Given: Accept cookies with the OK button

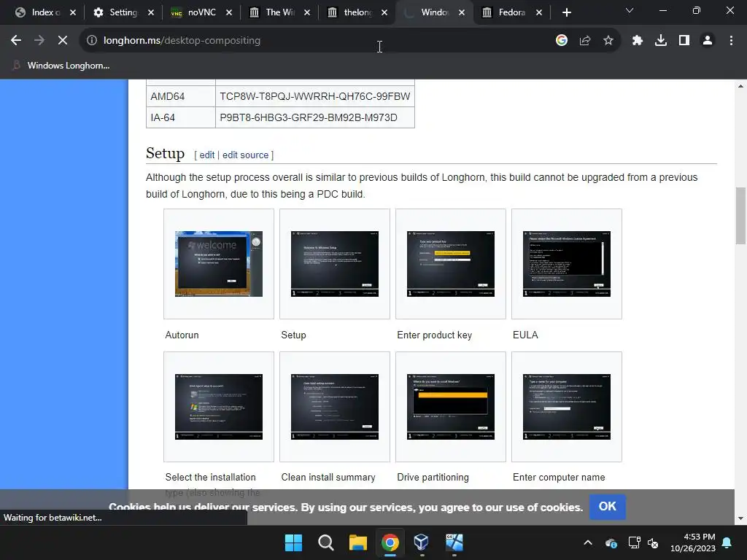Looking at the screenshot, I should (608, 507).
